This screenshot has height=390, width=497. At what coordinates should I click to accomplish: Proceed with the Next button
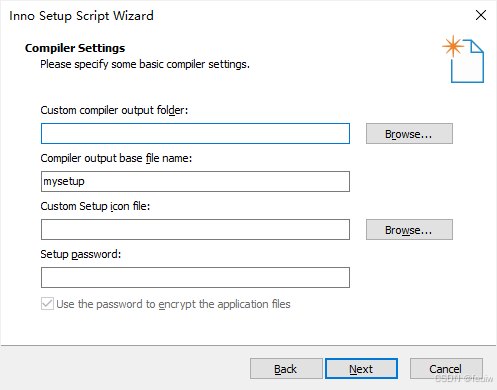click(361, 369)
